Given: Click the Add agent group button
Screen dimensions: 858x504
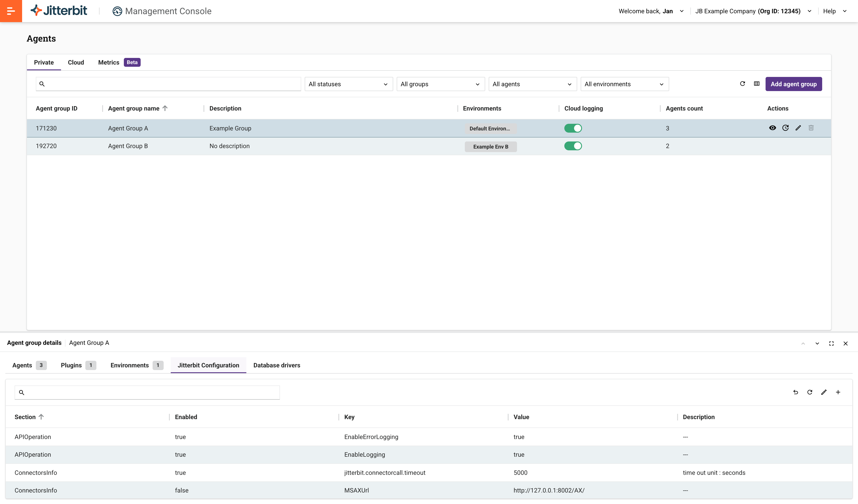Looking at the screenshot, I should (x=794, y=84).
